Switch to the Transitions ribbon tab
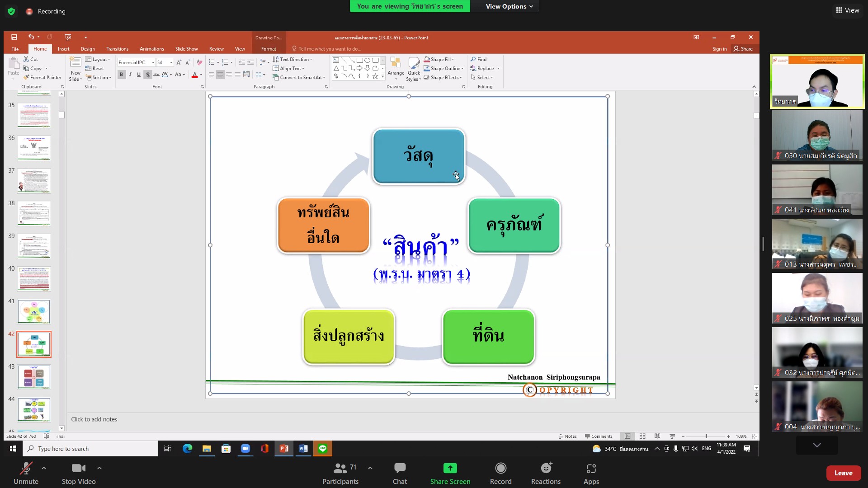Image resolution: width=868 pixels, height=488 pixels. point(118,49)
